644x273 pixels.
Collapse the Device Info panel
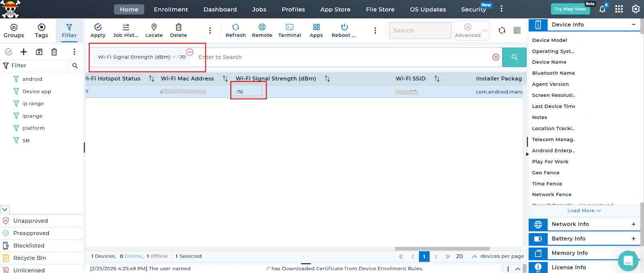tap(633, 25)
